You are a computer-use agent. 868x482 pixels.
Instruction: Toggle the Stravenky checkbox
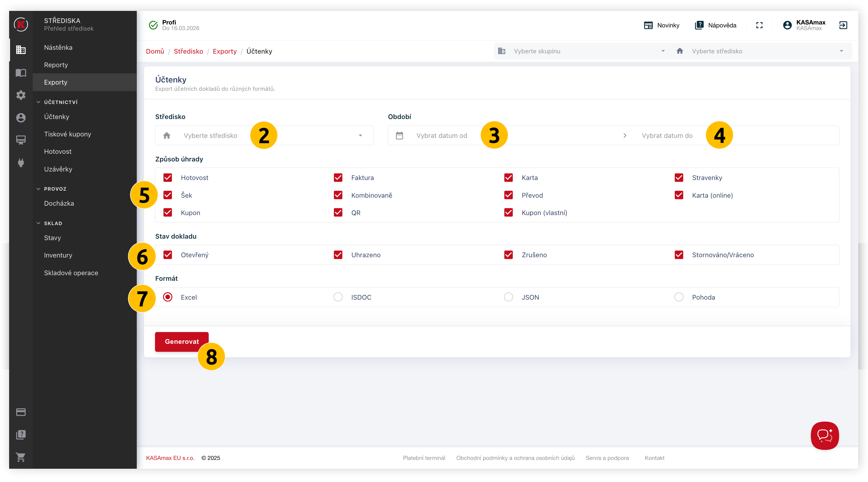[678, 177]
